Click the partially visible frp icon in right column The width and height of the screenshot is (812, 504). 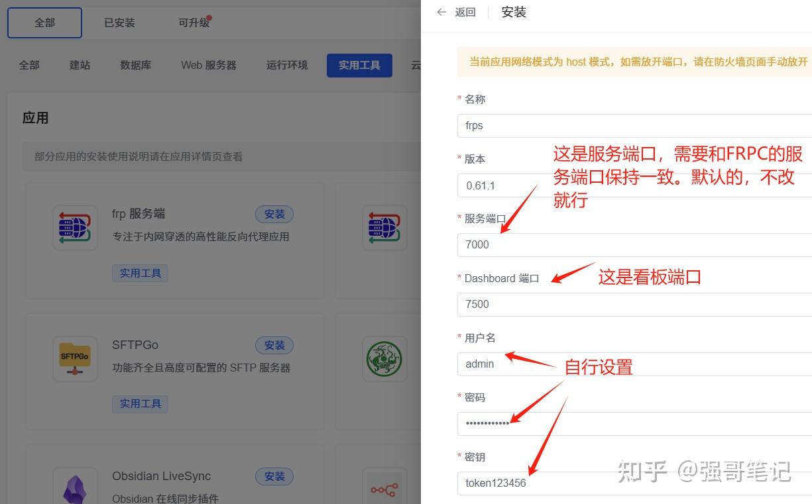(384, 227)
